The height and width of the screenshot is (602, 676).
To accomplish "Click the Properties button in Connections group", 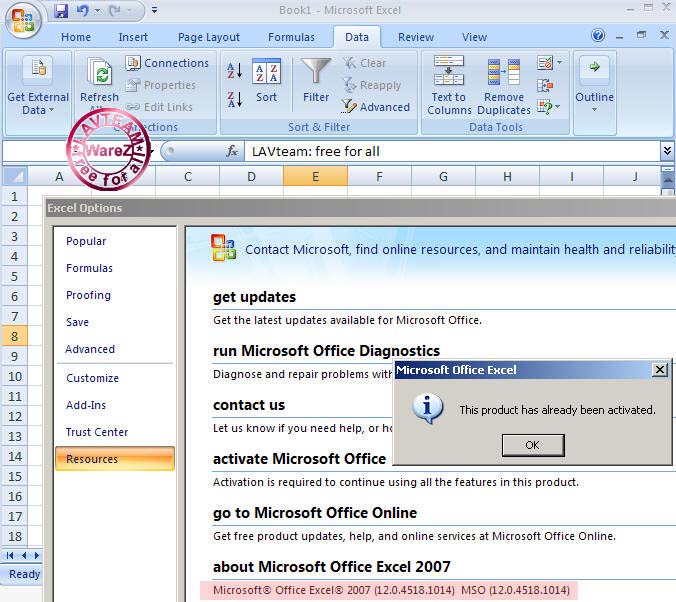I will point(161,85).
